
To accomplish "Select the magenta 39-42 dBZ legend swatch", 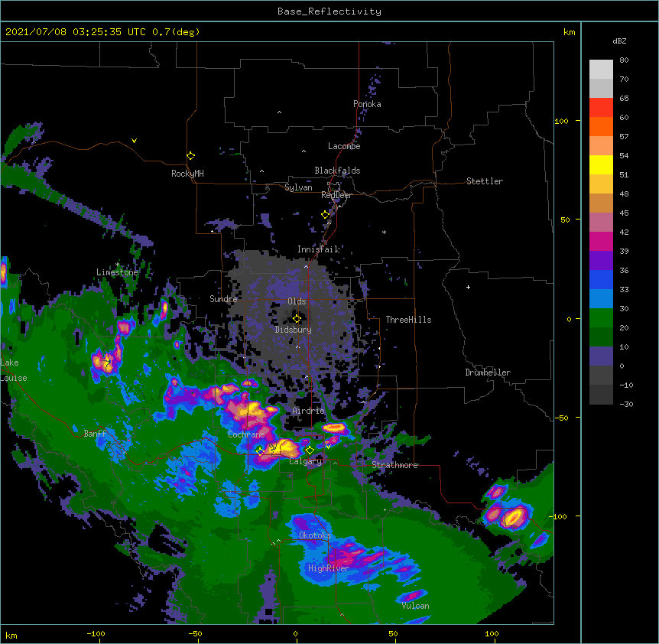I will tap(601, 241).
